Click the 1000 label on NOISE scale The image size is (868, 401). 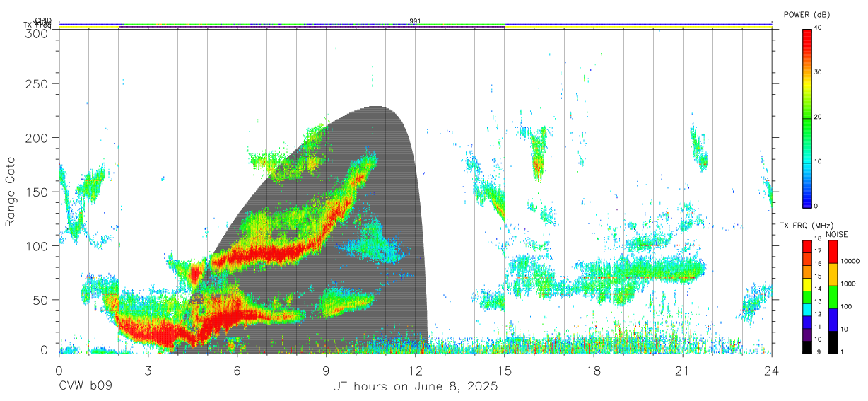pyautogui.click(x=848, y=284)
